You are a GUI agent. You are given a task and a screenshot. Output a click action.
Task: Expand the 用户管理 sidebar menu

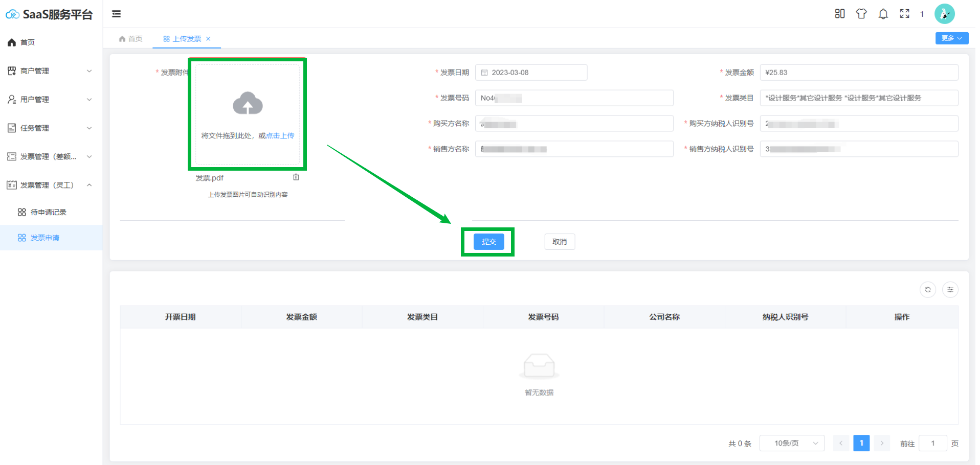[50, 100]
